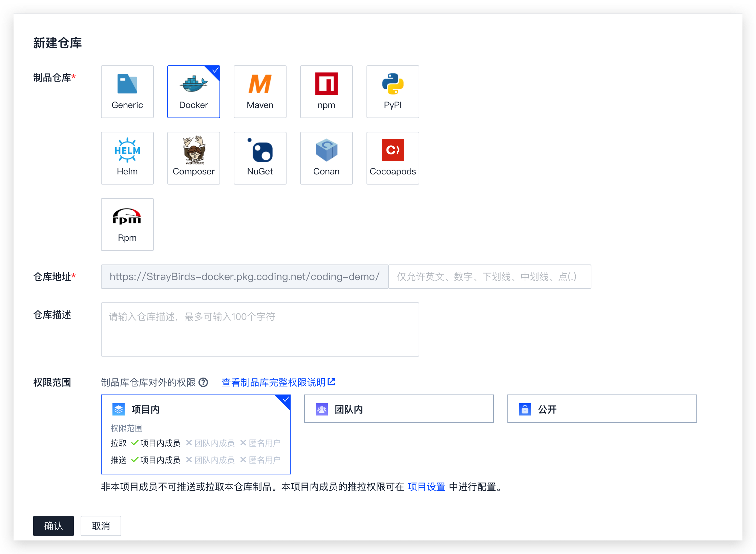
Task: Select the 项目内 permission scope
Action: point(195,434)
